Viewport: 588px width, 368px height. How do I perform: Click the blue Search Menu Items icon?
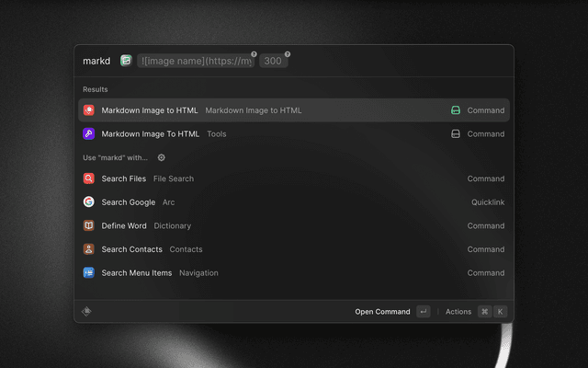click(x=89, y=273)
